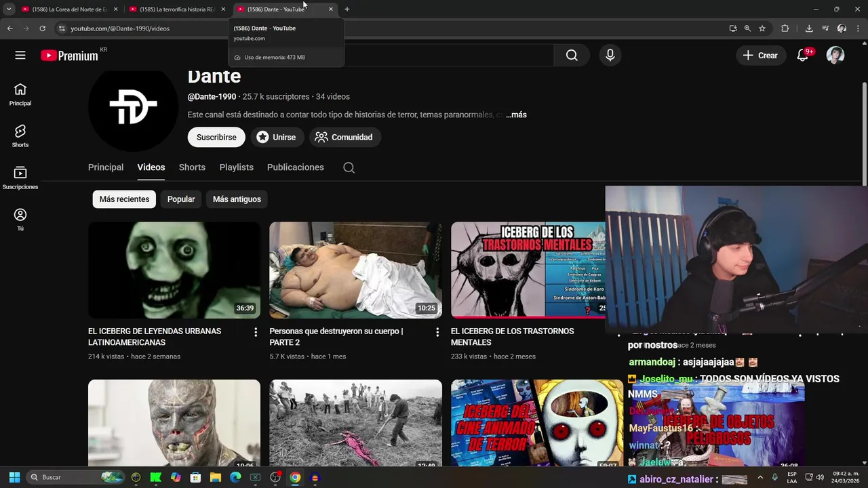This screenshot has width=868, height=488.
Task: Bookmark this page with the star
Action: tap(762, 28)
